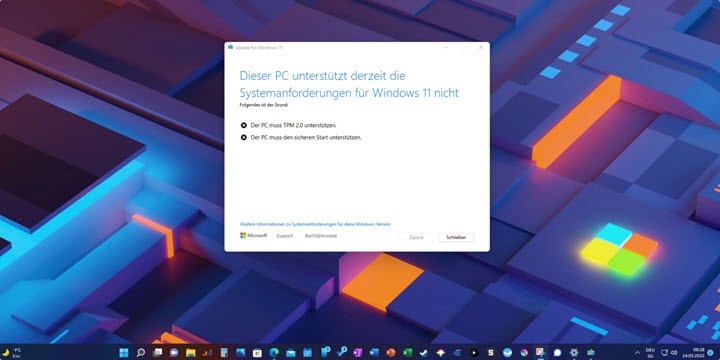Open the Weitere Informationen zu Systemanforderungen link
Screen dimensions: 720x360
(x=315, y=224)
